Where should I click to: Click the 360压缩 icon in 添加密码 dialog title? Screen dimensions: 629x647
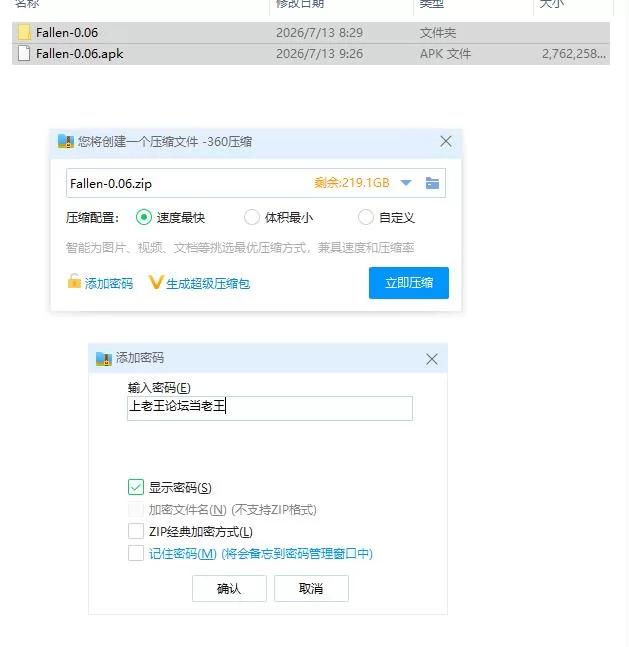[x=104, y=359]
